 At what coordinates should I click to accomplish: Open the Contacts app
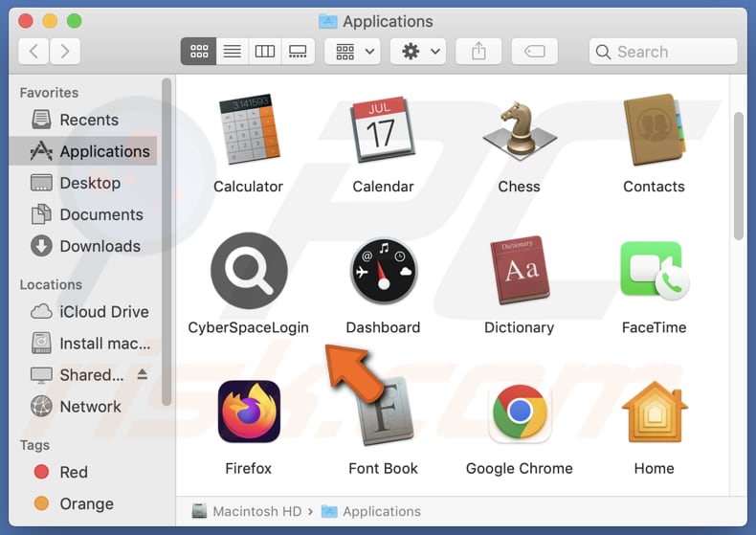click(655, 129)
